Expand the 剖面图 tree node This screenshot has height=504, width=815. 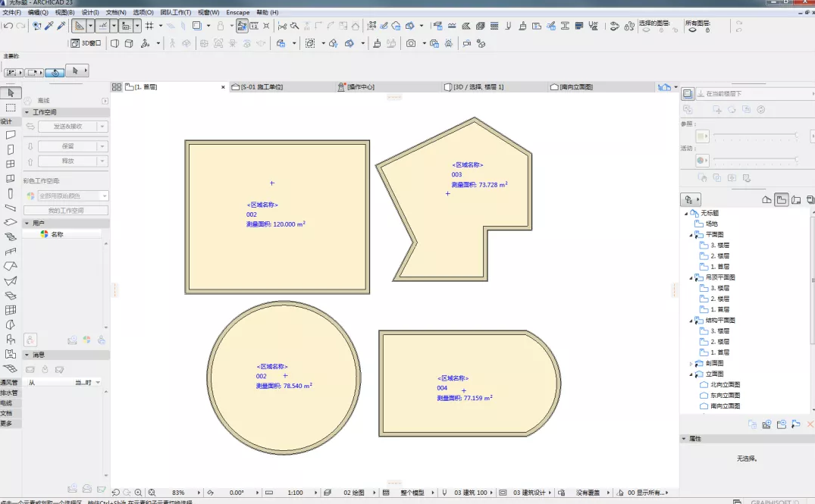691,364
